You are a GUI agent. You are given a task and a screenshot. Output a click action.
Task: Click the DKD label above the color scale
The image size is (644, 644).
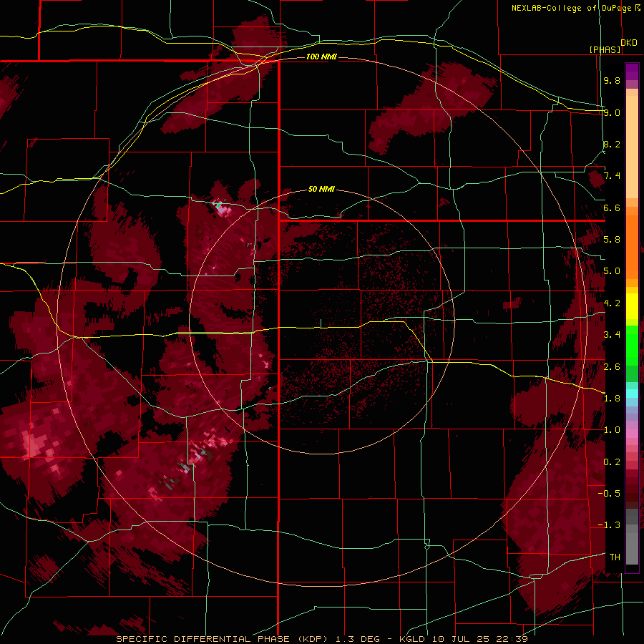click(x=629, y=43)
